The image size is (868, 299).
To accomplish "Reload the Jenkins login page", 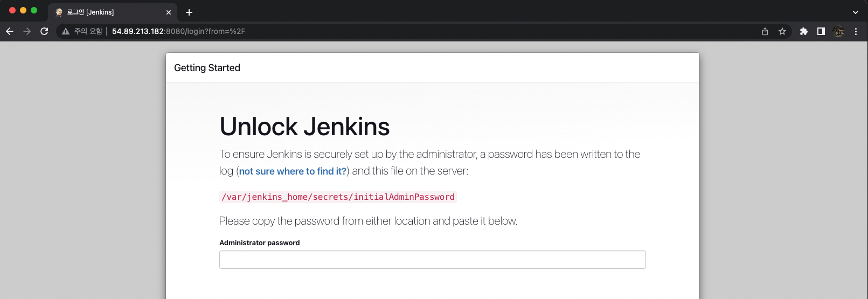I will 44,31.
